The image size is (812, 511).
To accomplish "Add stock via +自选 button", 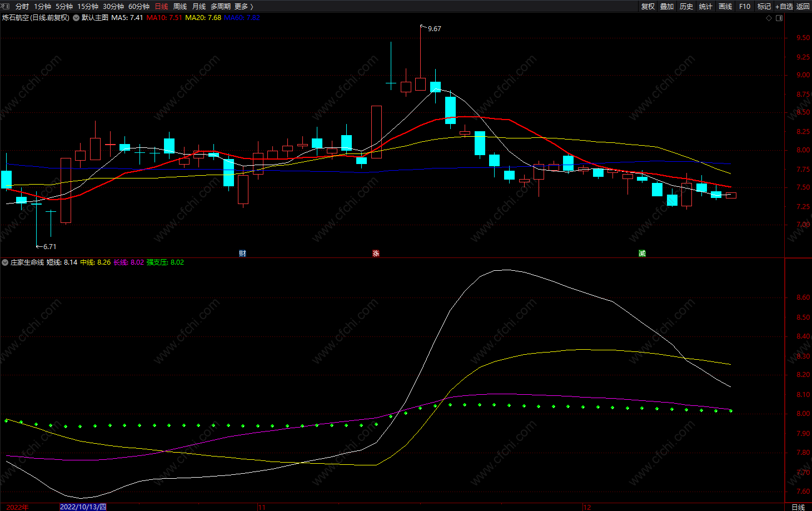I will (784, 6).
